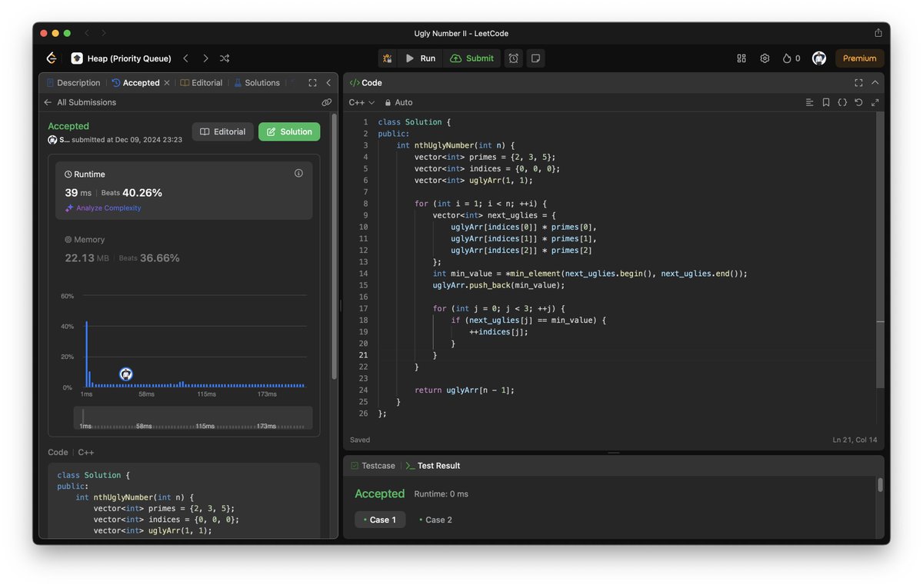
Task: Click the tallest bar in runtime distribution chart
Action: [x=86, y=354]
